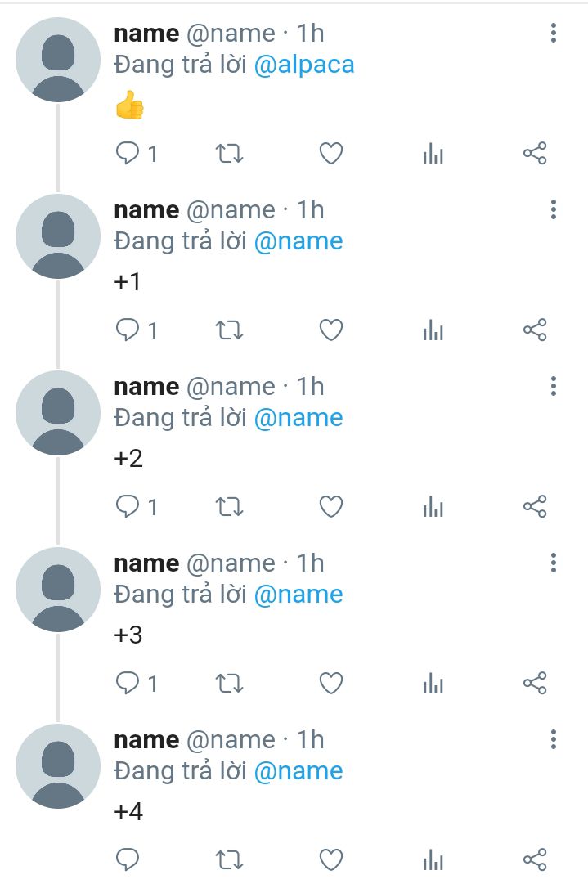
Task: Share the +1 tweet
Action: point(535,330)
